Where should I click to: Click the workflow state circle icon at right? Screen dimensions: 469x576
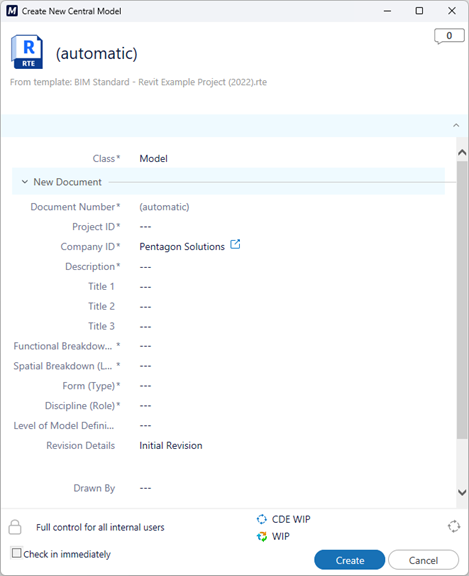click(x=454, y=526)
